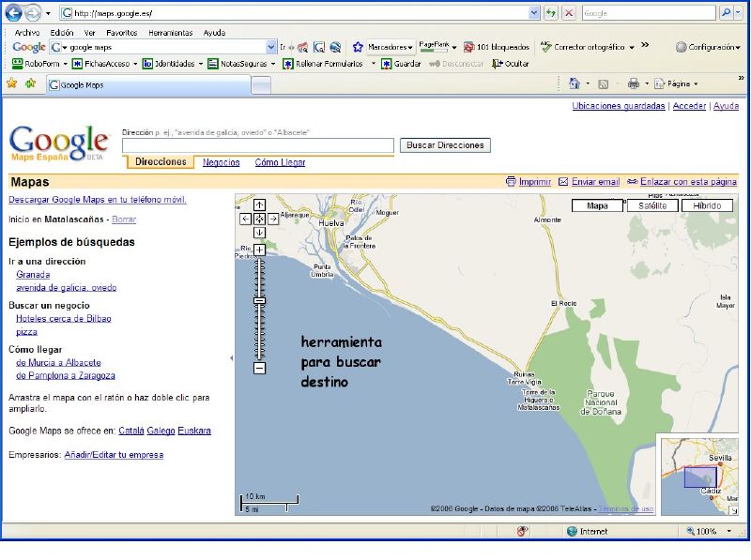Screen dimensions: 751x560
Task: Open the Favoritos menu
Action: (122, 33)
